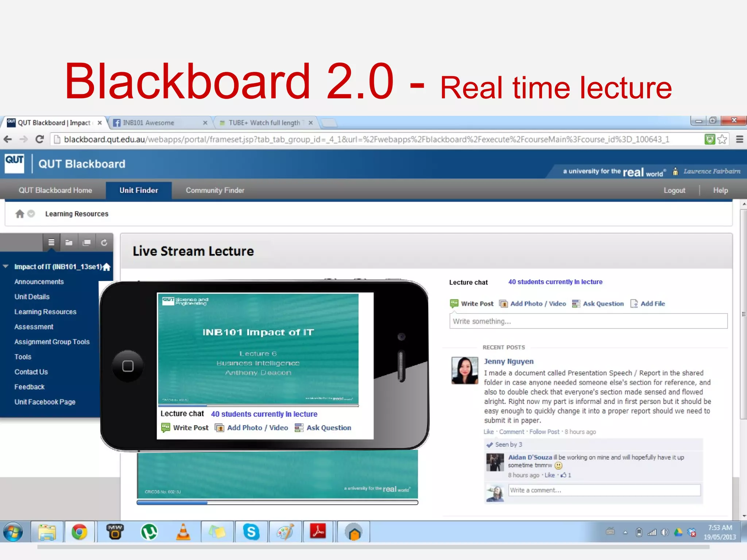Image resolution: width=747 pixels, height=560 pixels.
Task: Click the lecture video progress bar
Action: click(x=277, y=502)
